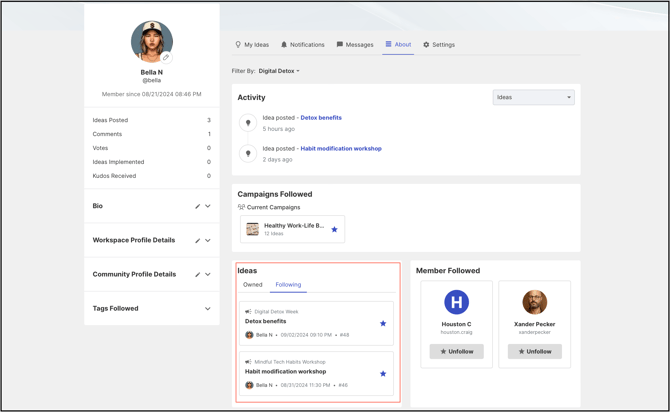Click megaphone icon for Mindful Tech Habits Workshop
Viewport: 670px width, 412px height.
(248, 362)
